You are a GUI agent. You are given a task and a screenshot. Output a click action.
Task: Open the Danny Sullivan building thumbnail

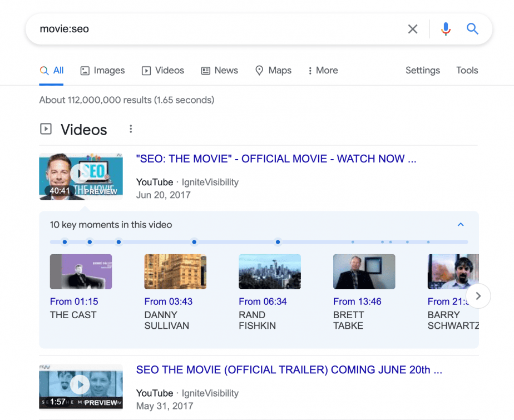[x=175, y=272]
